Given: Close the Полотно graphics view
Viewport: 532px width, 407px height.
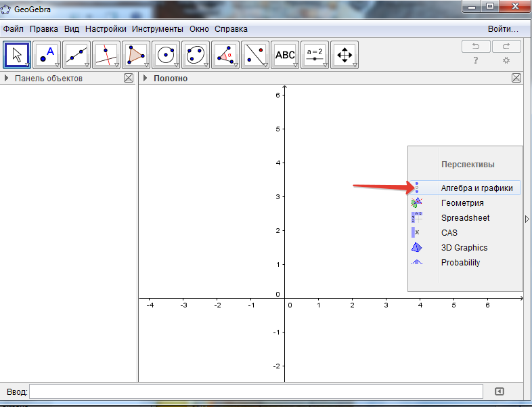Looking at the screenshot, I should point(516,78).
